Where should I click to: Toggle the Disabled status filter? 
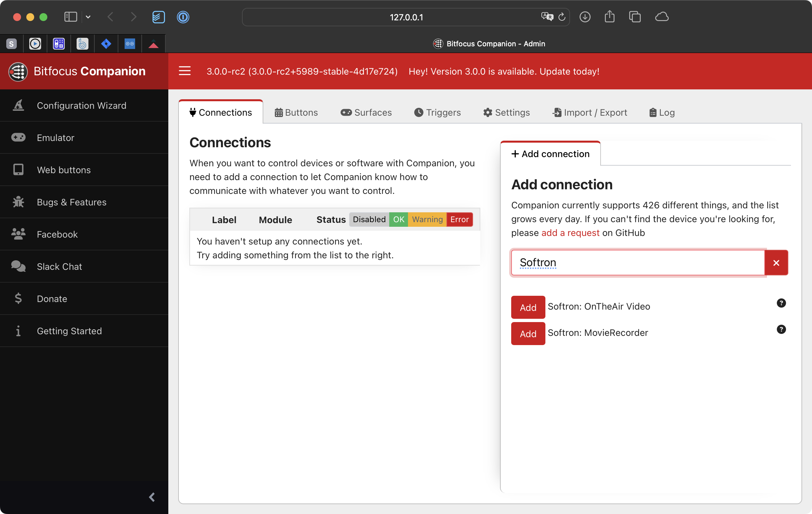(369, 220)
